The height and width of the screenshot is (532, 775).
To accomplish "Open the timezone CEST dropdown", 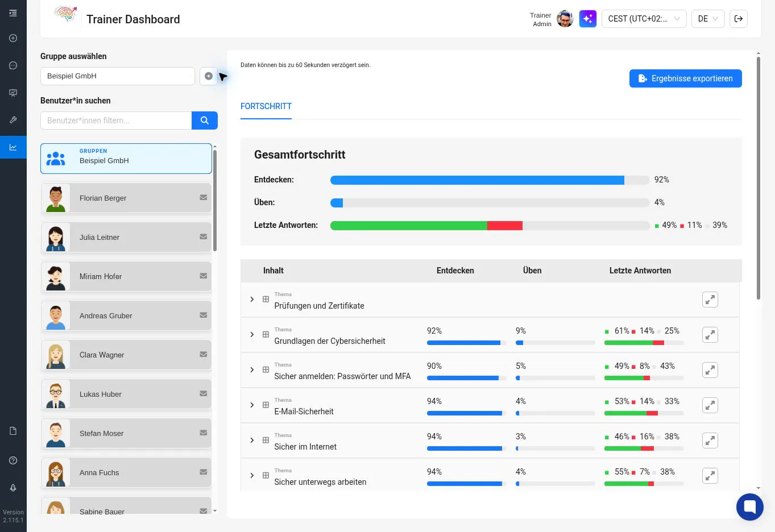I will tap(644, 19).
